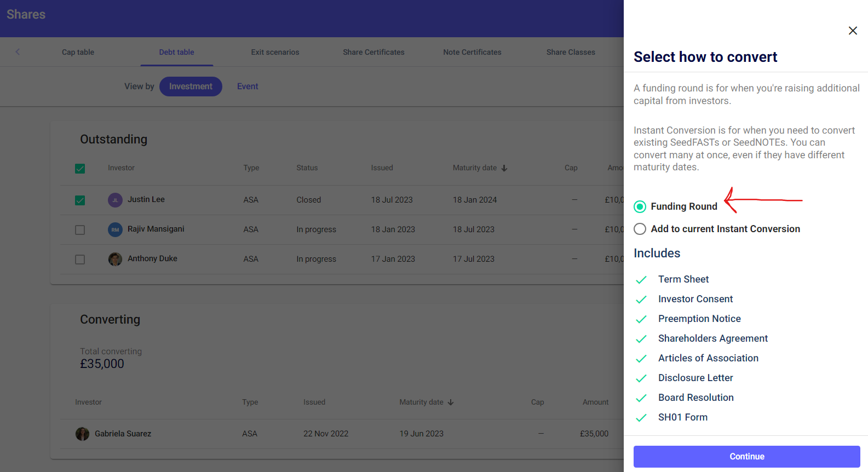
Task: Click maturity date 18 Jan 2024
Action: 475,200
